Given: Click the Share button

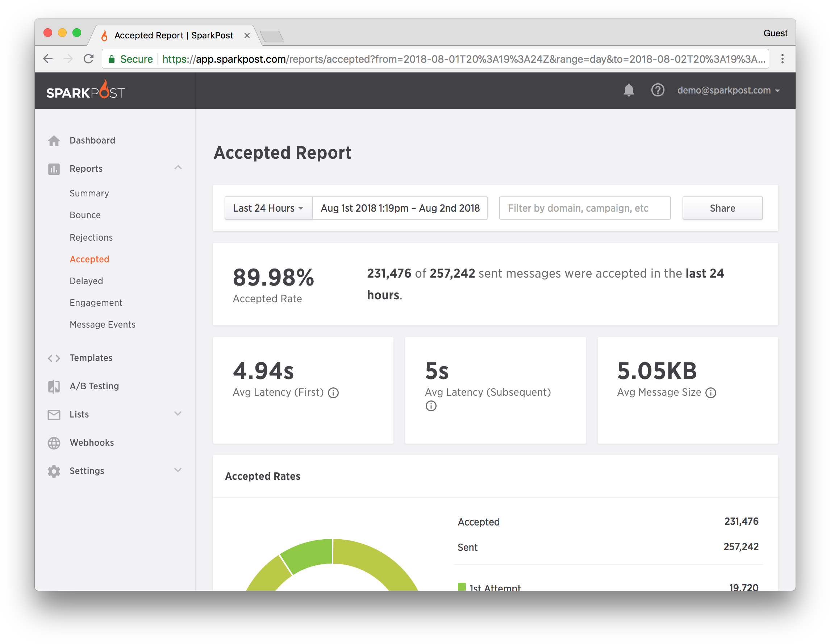Looking at the screenshot, I should [722, 208].
